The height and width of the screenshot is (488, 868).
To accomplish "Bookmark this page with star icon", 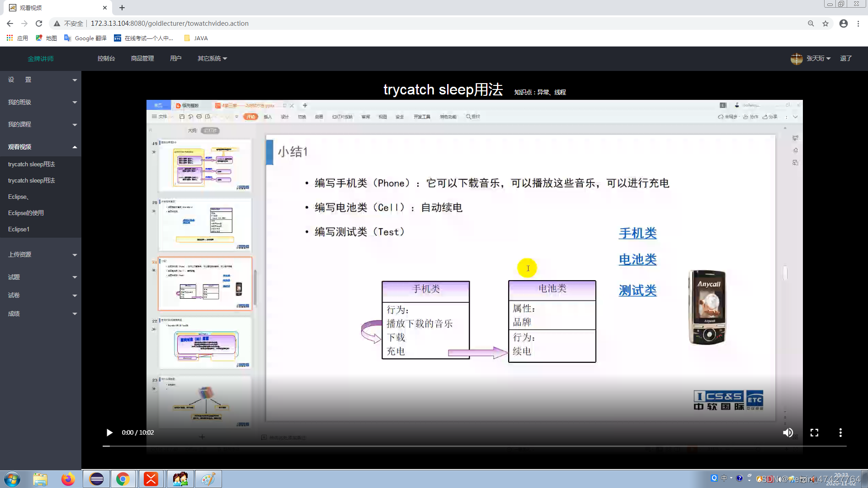I will click(x=826, y=23).
